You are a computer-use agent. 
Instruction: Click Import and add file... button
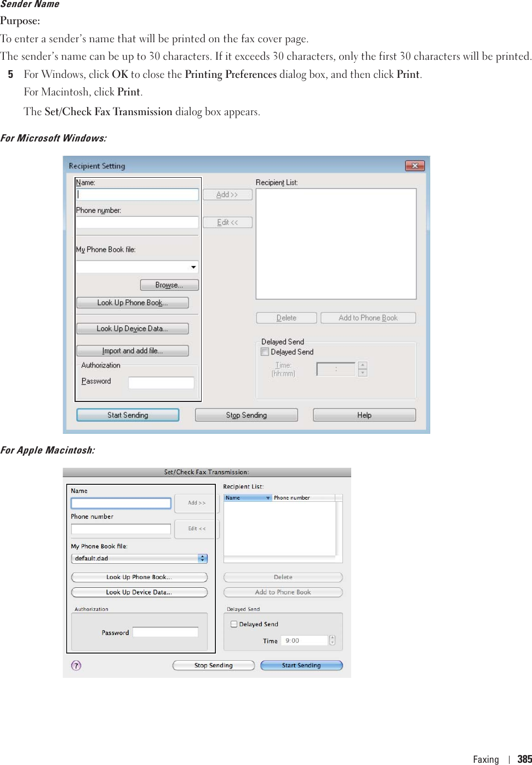(133, 350)
